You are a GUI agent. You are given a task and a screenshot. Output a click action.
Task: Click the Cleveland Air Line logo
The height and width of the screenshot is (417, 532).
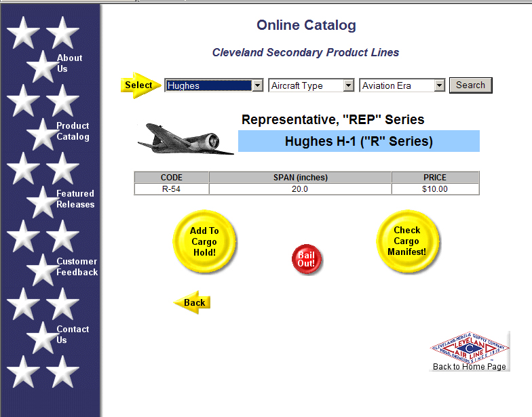click(470, 347)
